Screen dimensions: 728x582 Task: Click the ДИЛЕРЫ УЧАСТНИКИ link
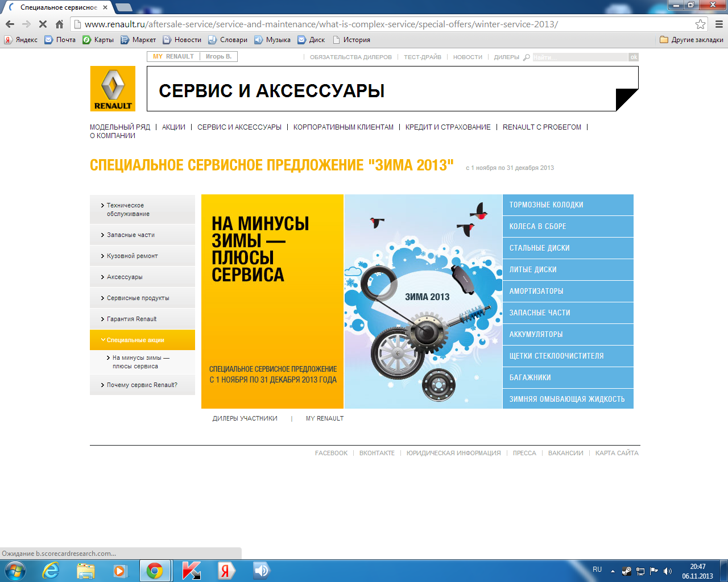pos(245,418)
